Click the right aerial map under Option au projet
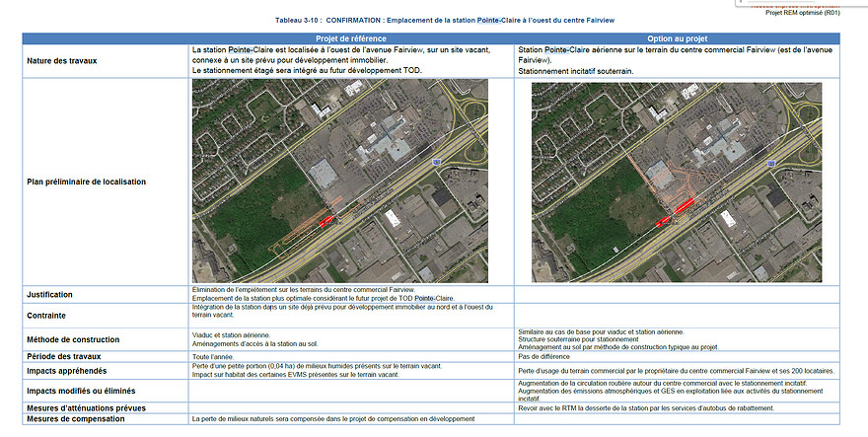Viewport: 868px width, 437px height. tap(677, 182)
